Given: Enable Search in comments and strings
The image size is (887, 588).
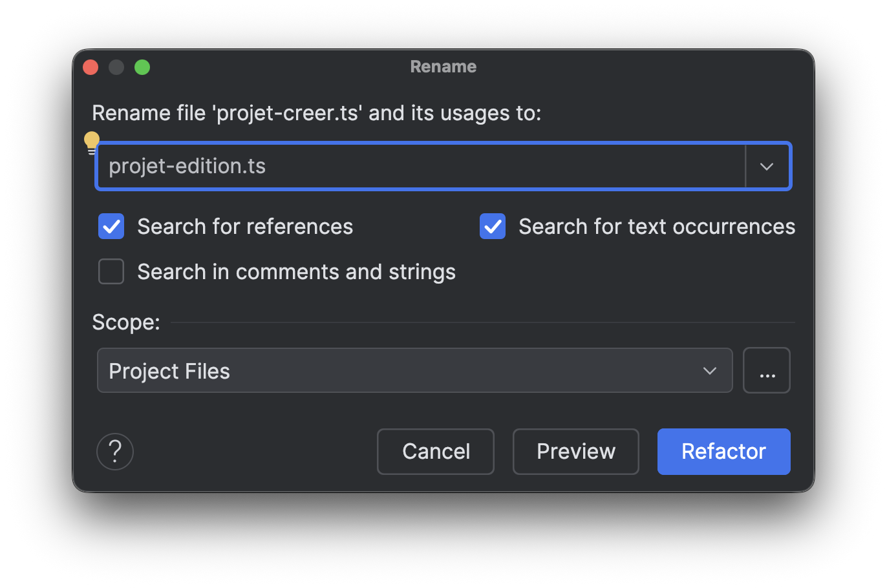Looking at the screenshot, I should pyautogui.click(x=111, y=272).
